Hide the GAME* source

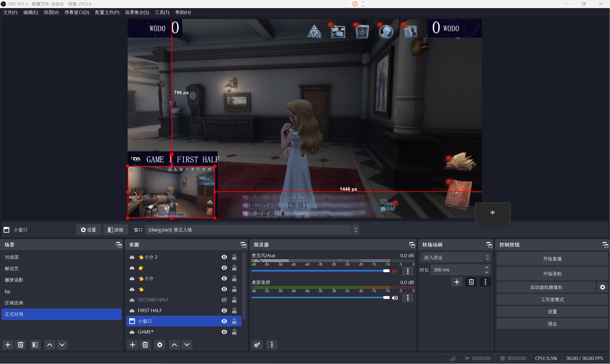coord(224,332)
